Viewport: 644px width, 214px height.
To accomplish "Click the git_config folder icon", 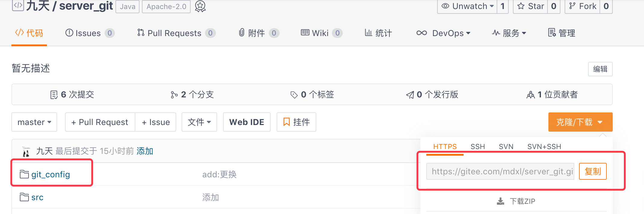I will coord(24,174).
